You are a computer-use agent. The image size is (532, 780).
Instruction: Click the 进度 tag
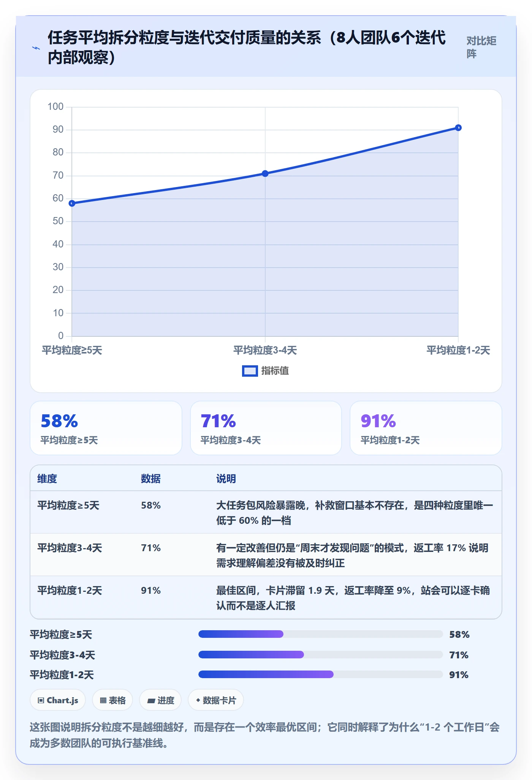pyautogui.click(x=160, y=700)
